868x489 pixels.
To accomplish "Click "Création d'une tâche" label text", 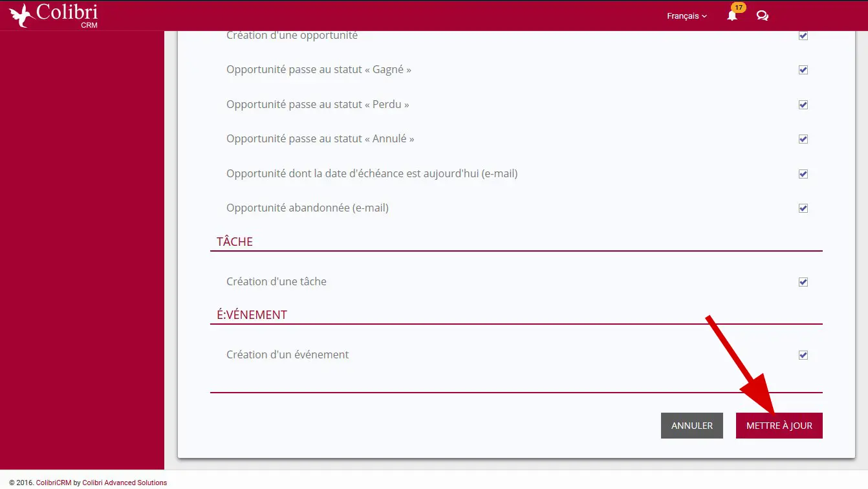I will point(276,281).
